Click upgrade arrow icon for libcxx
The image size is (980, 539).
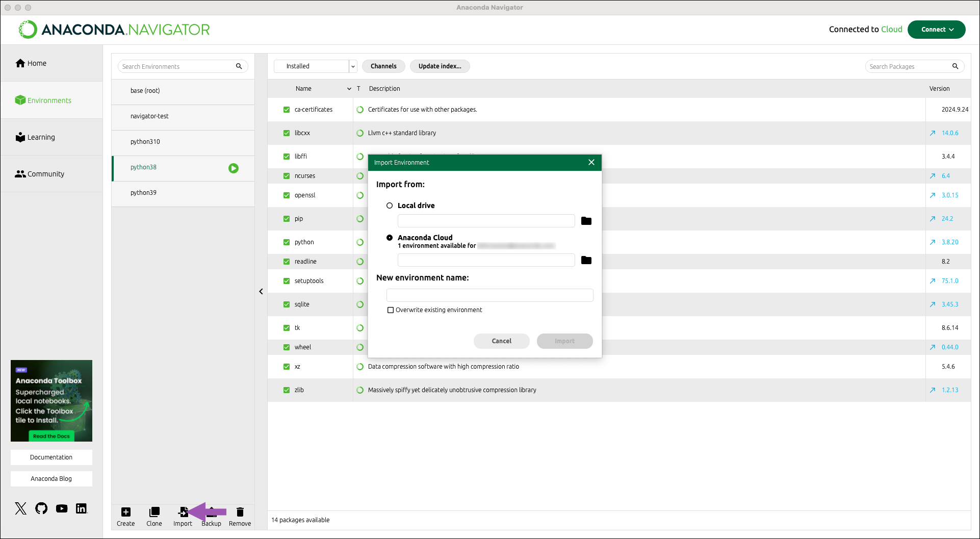click(932, 133)
